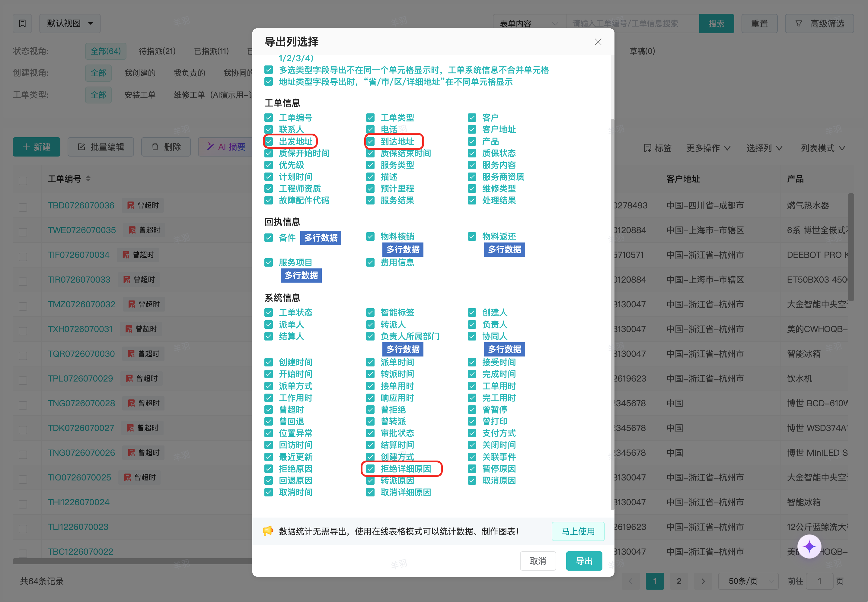Click the pointing hand tip icon
The width and height of the screenshot is (868, 602).
click(268, 531)
